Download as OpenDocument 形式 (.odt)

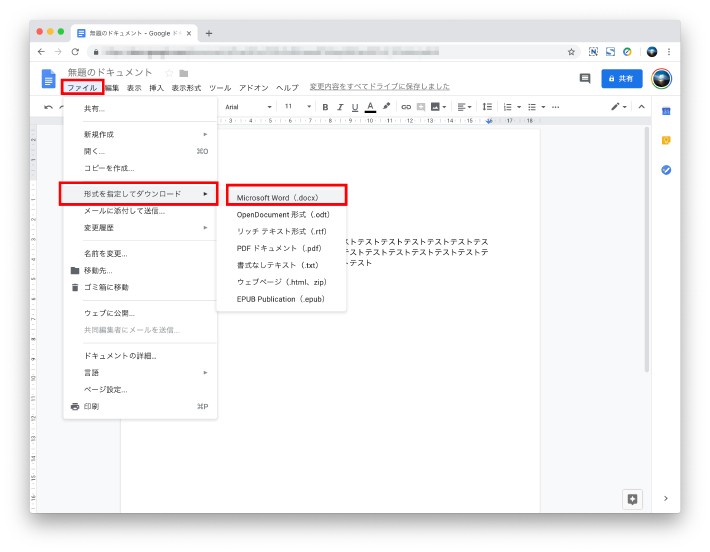click(x=282, y=214)
